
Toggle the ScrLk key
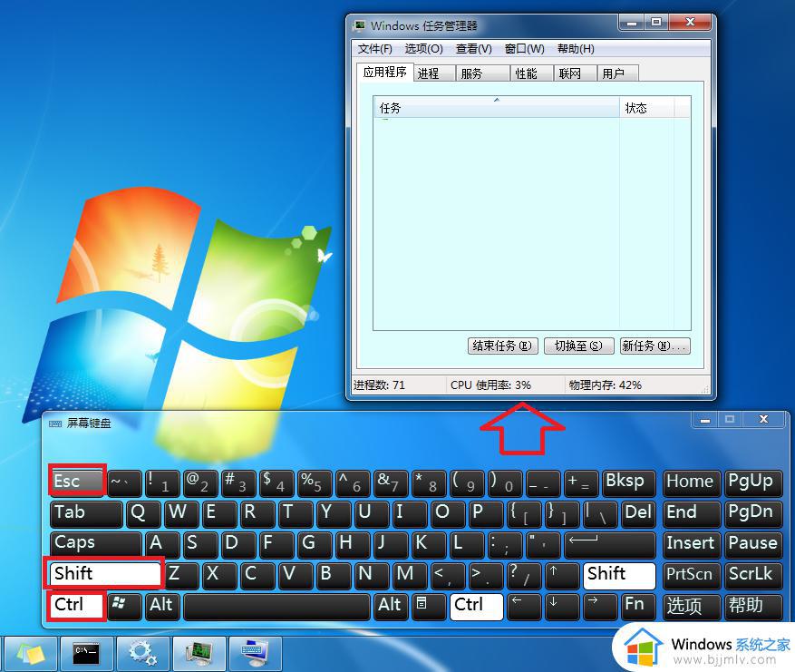pos(753,576)
